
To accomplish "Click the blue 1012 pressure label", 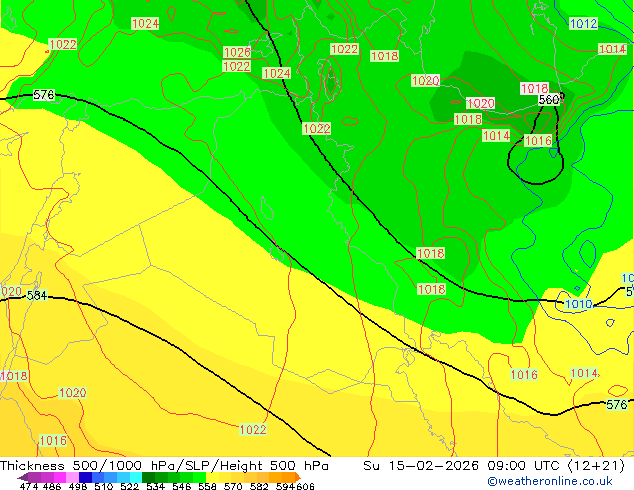I will [583, 23].
